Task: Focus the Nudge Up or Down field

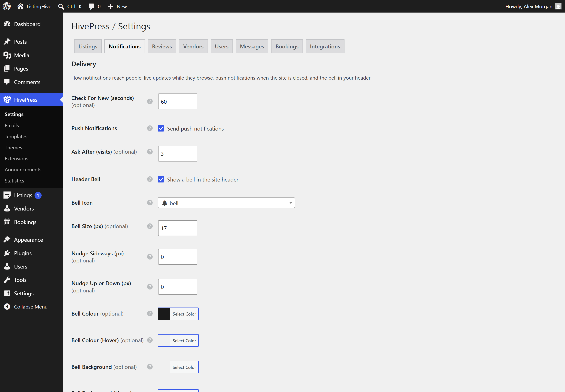Action: (x=178, y=287)
